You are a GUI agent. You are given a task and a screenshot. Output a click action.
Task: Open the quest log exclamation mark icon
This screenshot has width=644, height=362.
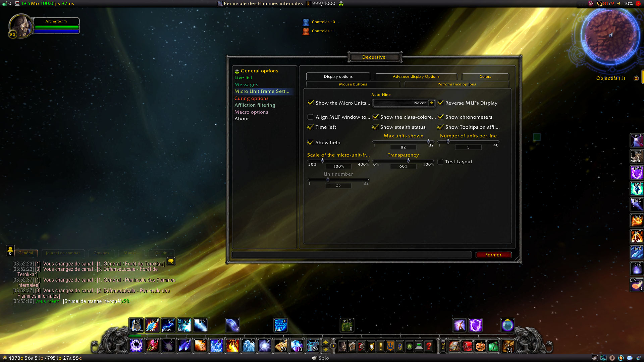tap(381, 346)
